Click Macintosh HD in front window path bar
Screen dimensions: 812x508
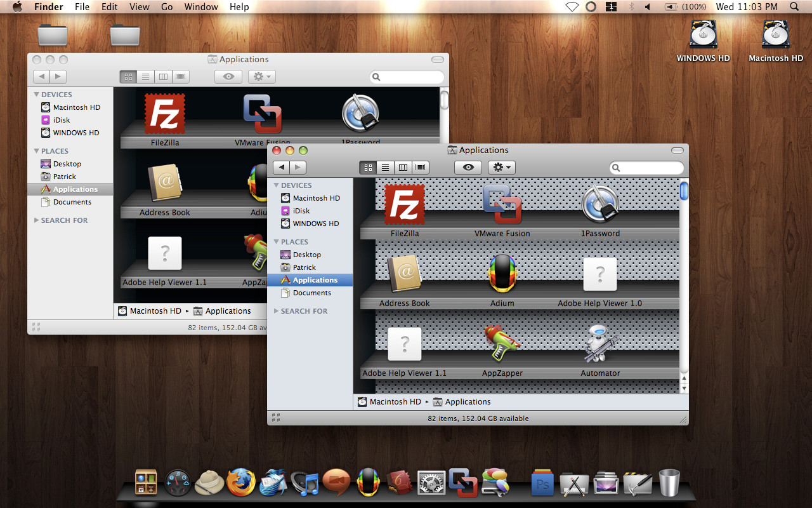tap(389, 402)
